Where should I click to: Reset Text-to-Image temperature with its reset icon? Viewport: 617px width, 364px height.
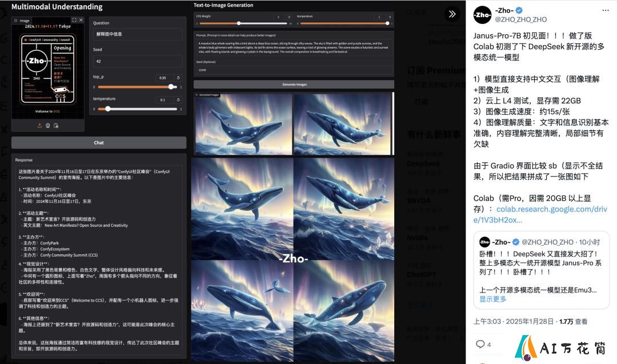coord(390,17)
